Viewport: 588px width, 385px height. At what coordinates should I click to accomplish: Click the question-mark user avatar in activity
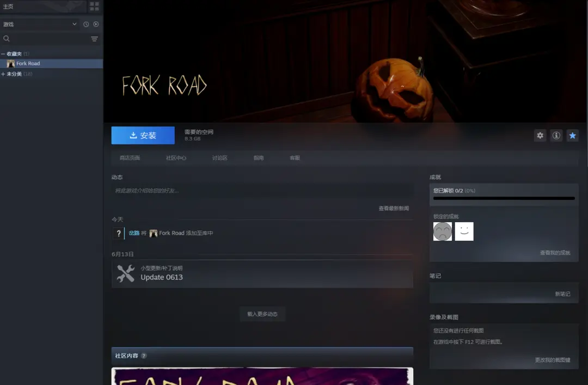[119, 234]
